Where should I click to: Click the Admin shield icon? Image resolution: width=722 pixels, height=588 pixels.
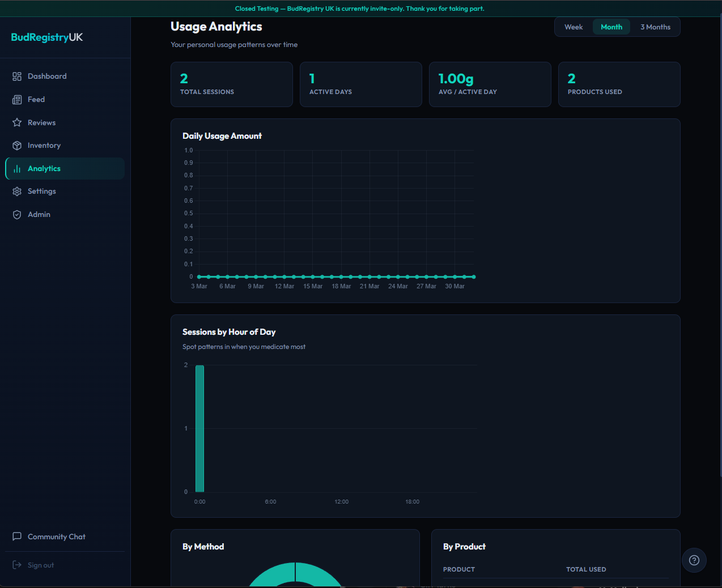[17, 215]
